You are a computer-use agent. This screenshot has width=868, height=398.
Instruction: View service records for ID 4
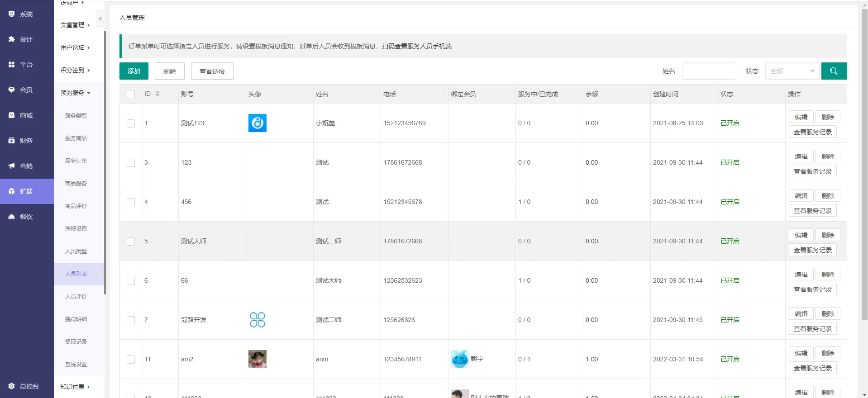click(813, 211)
